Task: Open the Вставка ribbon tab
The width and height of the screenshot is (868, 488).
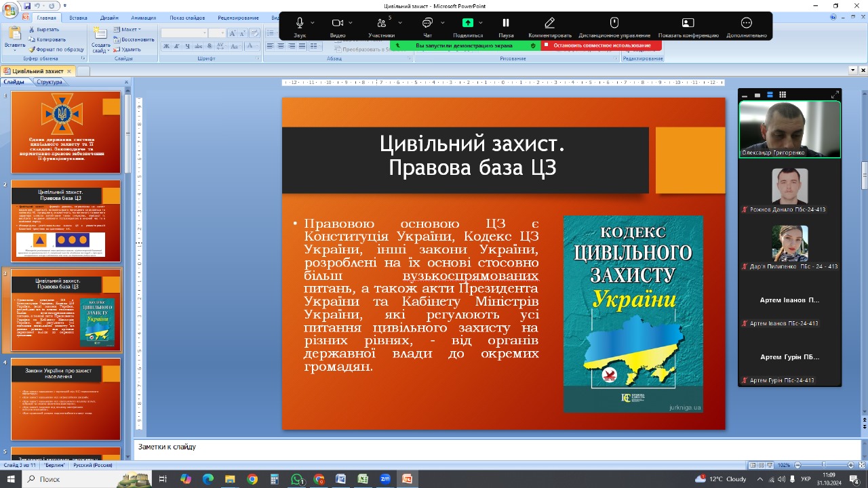Action: pyautogui.click(x=78, y=18)
